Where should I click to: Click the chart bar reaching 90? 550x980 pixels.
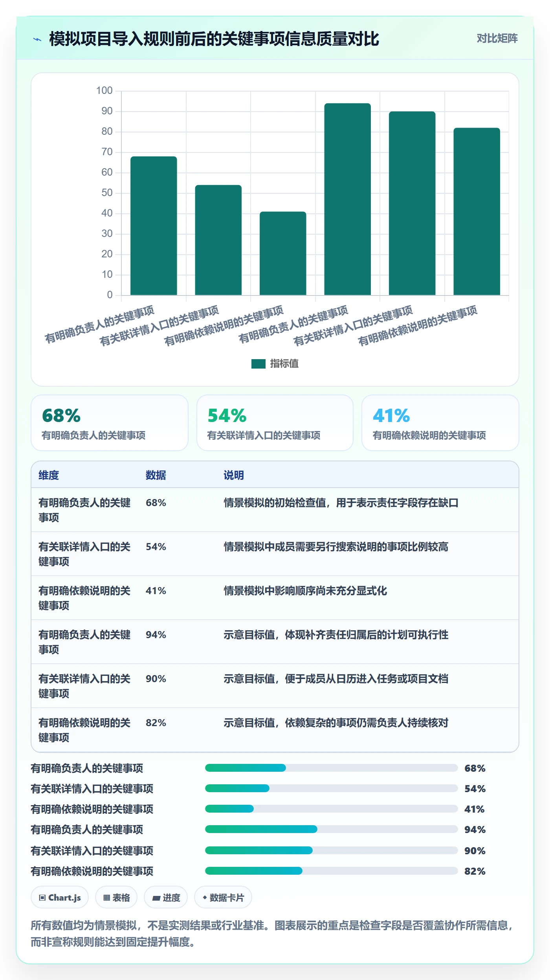click(x=412, y=203)
